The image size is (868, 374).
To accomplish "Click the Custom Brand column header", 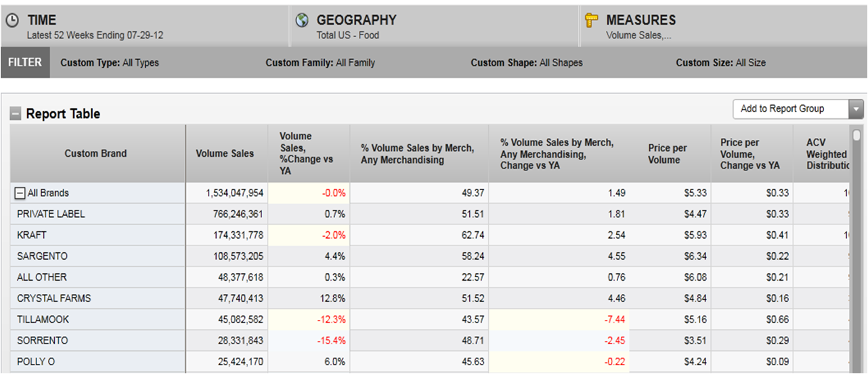I will [95, 154].
